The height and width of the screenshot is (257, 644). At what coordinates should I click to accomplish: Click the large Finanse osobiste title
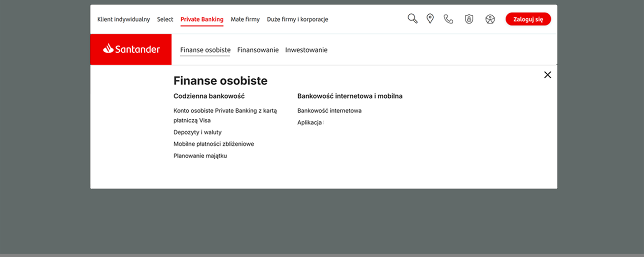tap(220, 80)
